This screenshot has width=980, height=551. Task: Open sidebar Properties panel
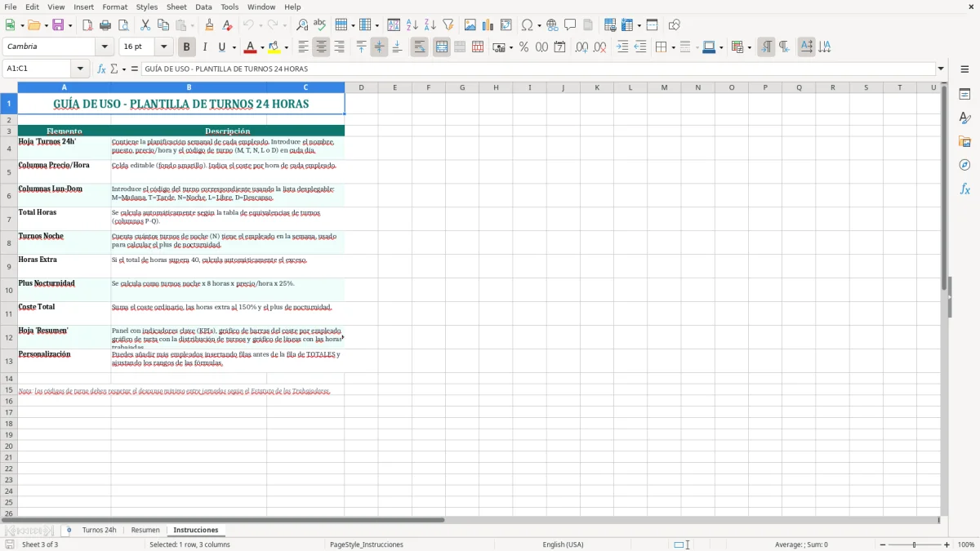pyautogui.click(x=964, y=95)
